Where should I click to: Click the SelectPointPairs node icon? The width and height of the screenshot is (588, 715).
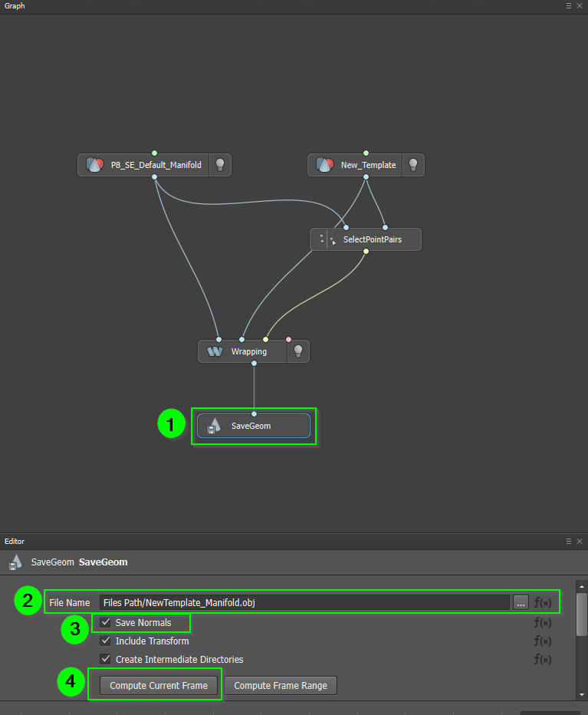(x=327, y=239)
